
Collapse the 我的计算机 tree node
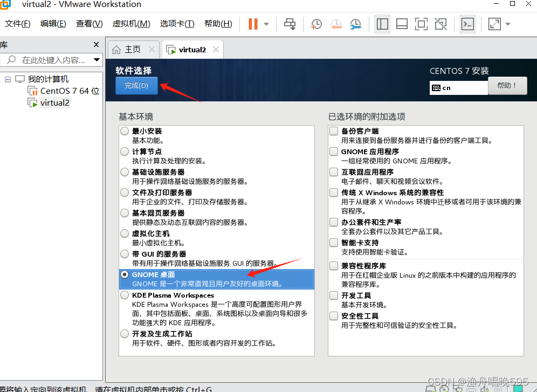click(x=8, y=79)
